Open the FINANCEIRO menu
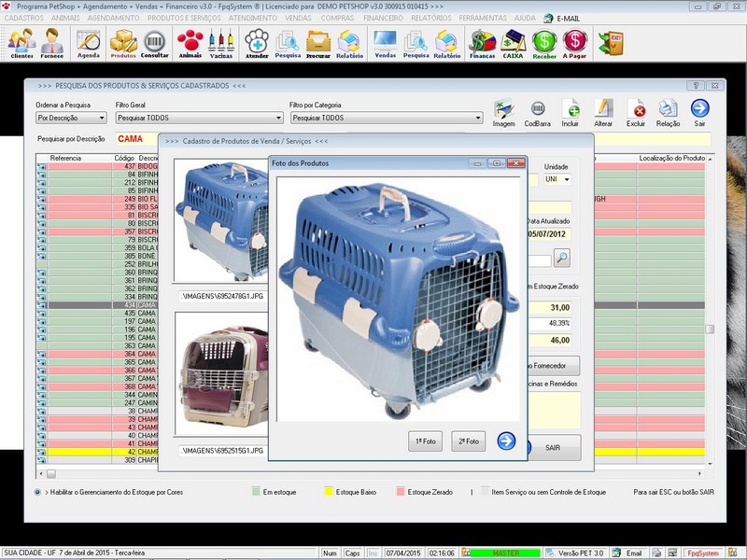Image resolution: width=747 pixels, height=560 pixels. pos(383,18)
